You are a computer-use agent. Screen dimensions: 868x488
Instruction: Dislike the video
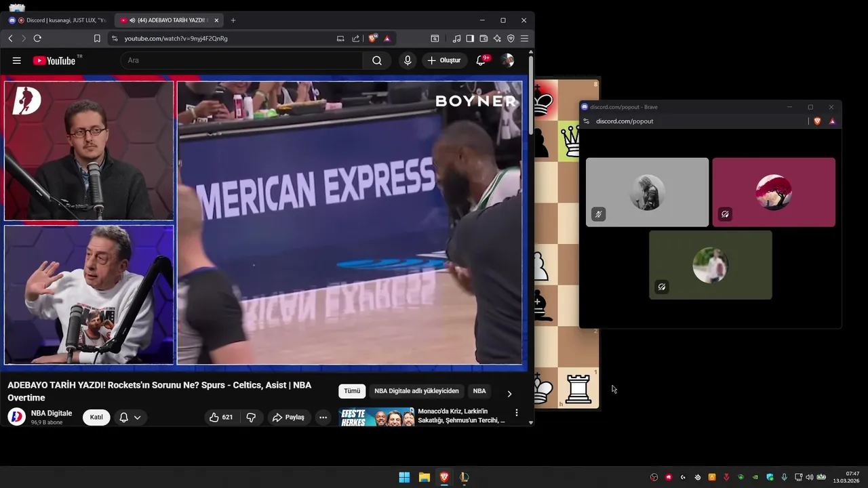[x=251, y=418]
